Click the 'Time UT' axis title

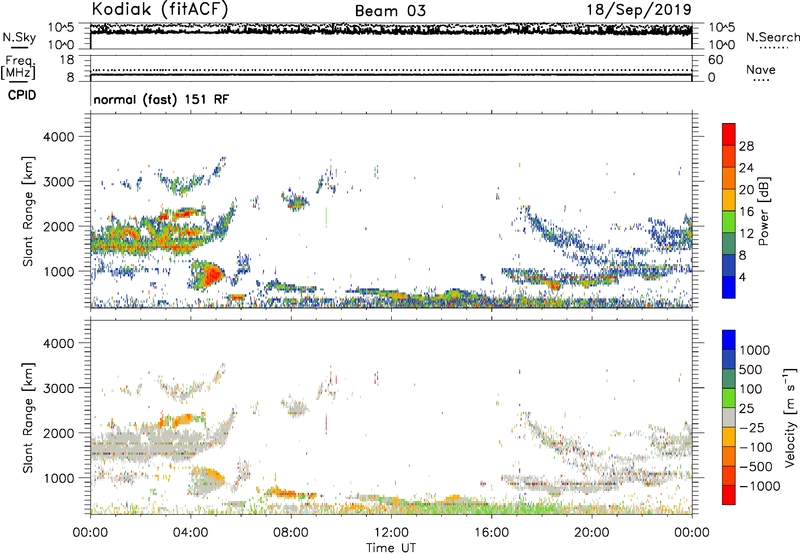tap(391, 547)
